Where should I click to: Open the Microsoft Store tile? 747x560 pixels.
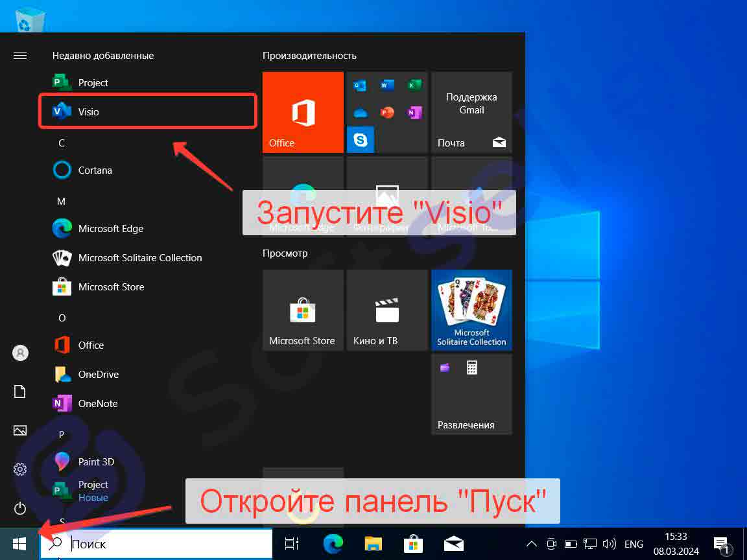303,310
